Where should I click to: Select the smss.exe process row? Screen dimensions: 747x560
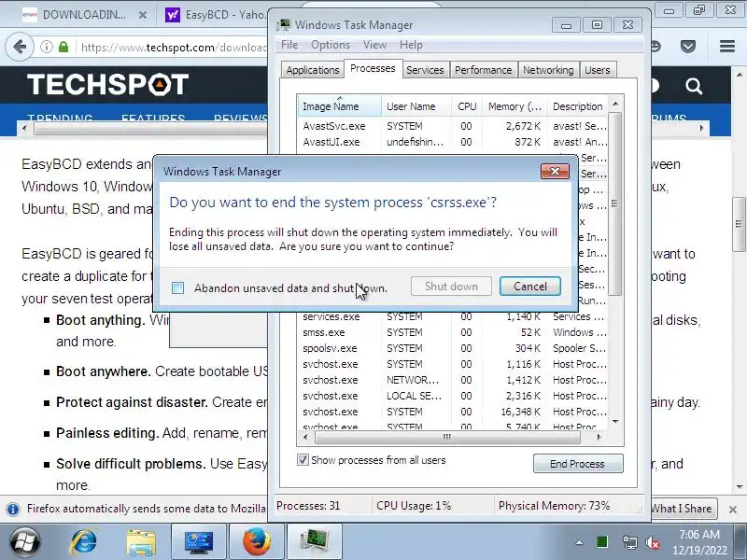click(453, 332)
